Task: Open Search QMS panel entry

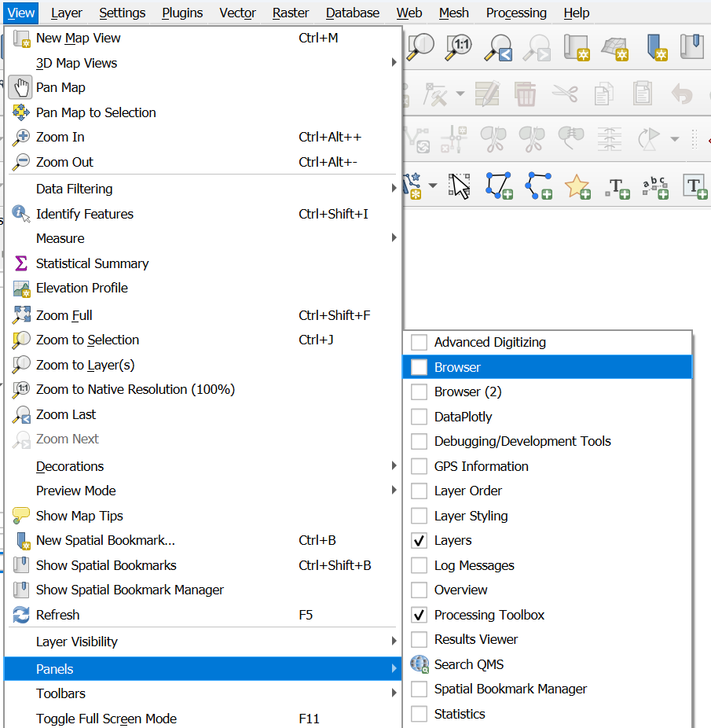Action: tap(469, 664)
